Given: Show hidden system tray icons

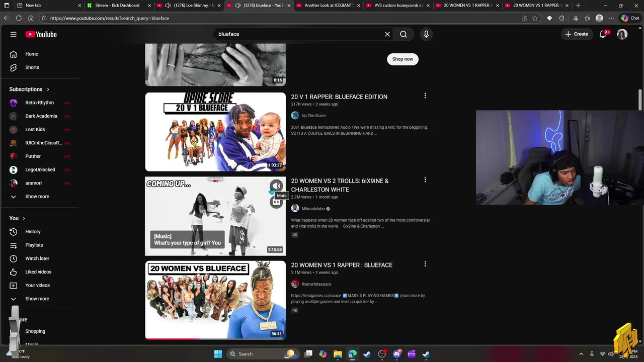Looking at the screenshot, I should tap(581, 354).
